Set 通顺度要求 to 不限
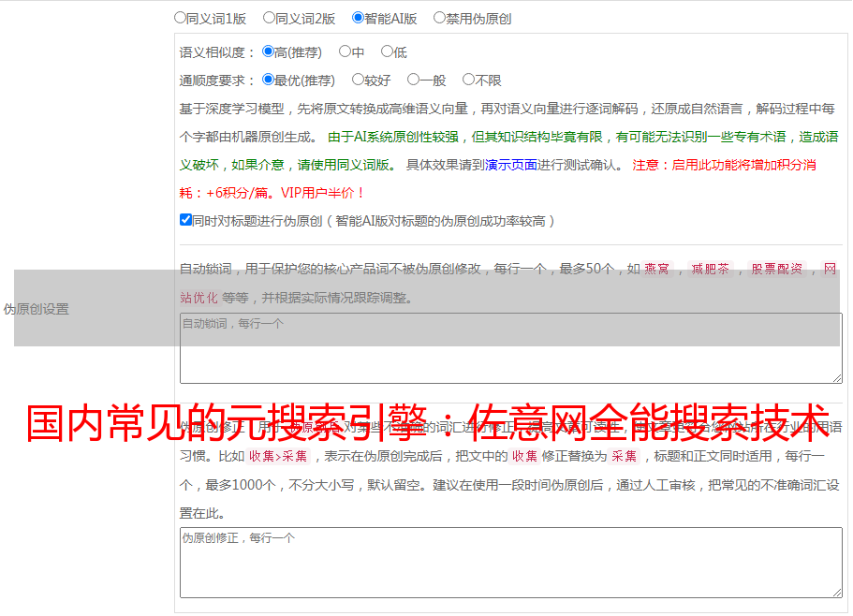853x616 pixels. point(468,80)
